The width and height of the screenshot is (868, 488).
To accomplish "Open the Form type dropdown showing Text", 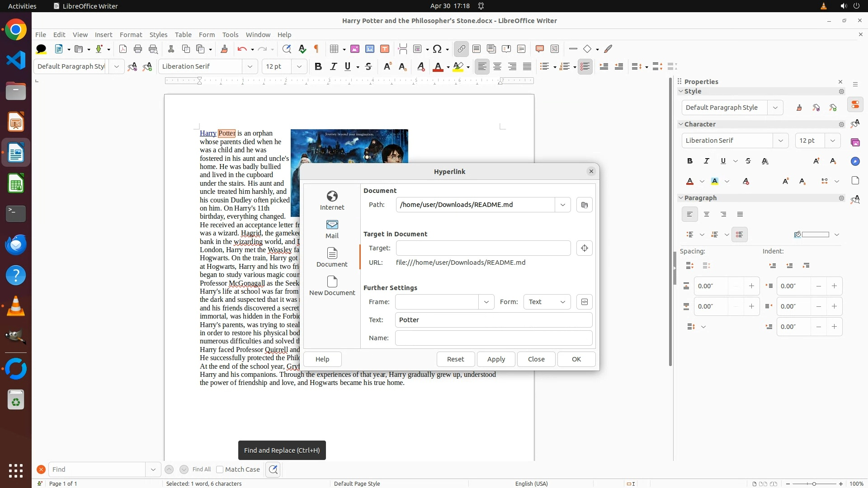I will 547,302.
